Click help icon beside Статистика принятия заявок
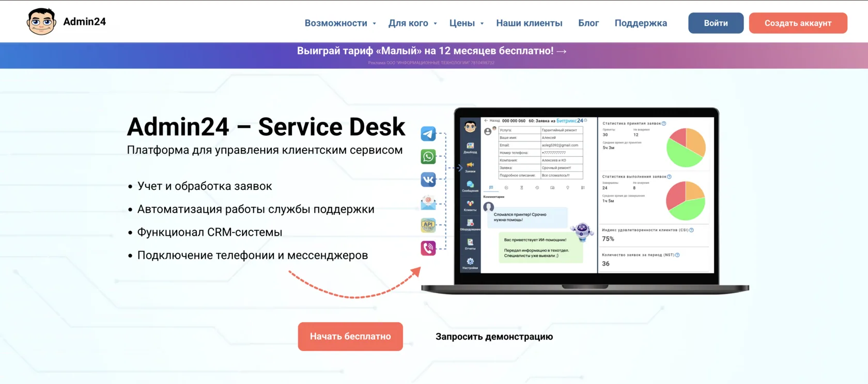This screenshot has height=384, width=868. point(664,123)
